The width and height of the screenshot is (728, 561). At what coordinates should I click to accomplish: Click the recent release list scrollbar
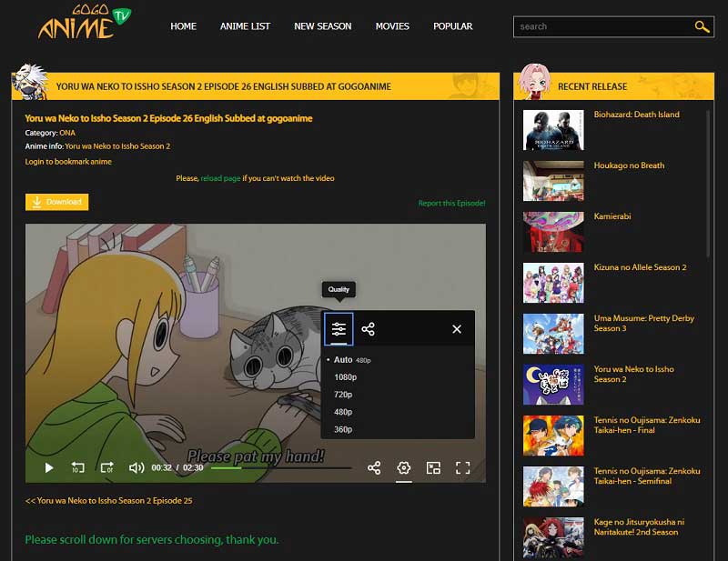pos(708,184)
